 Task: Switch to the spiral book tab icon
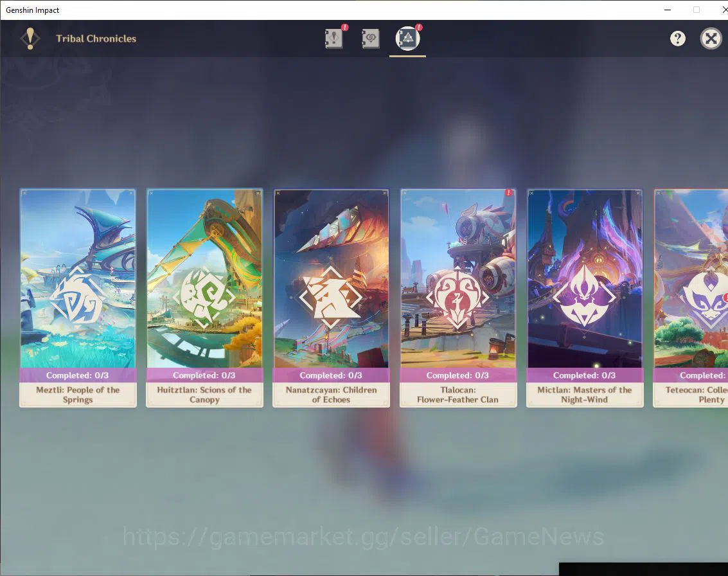[x=371, y=38]
